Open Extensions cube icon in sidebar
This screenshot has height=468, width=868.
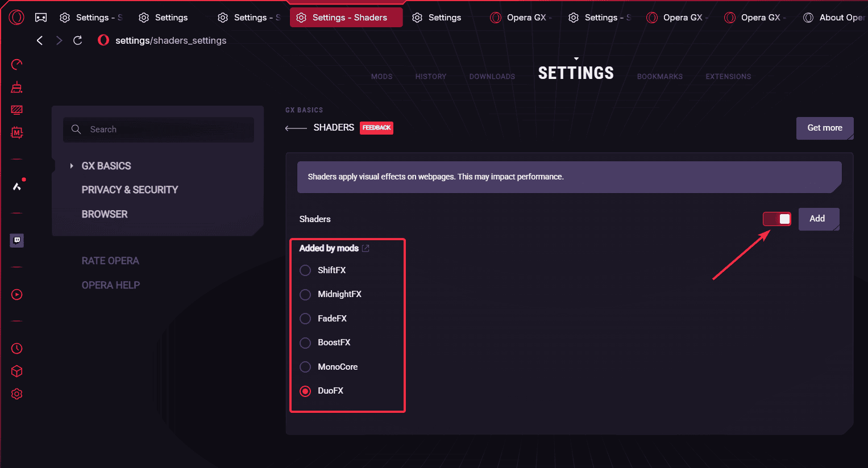[17, 371]
